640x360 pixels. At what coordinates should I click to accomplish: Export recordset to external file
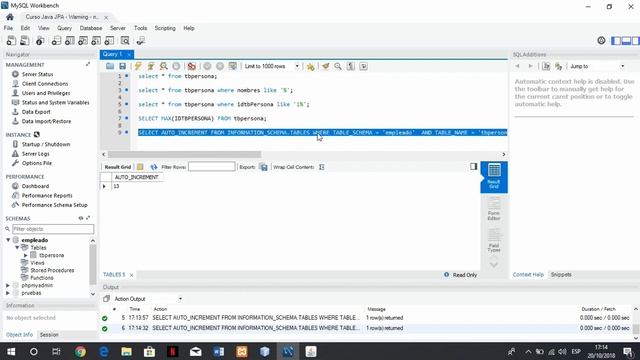(x=264, y=167)
